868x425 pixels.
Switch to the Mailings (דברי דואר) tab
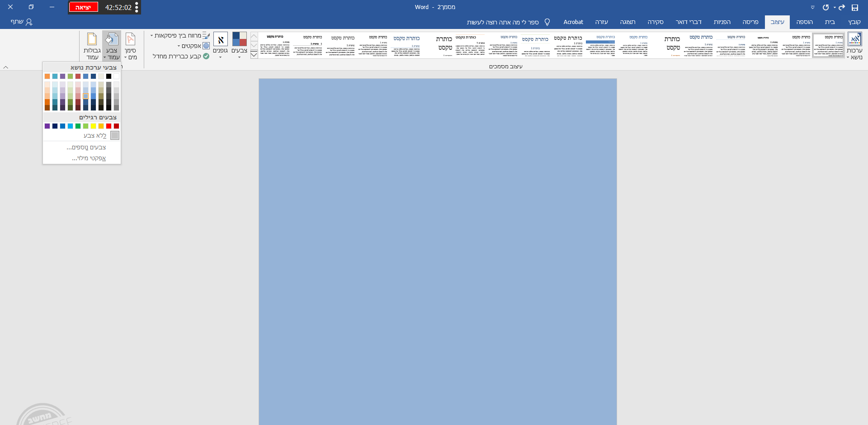[x=689, y=22]
